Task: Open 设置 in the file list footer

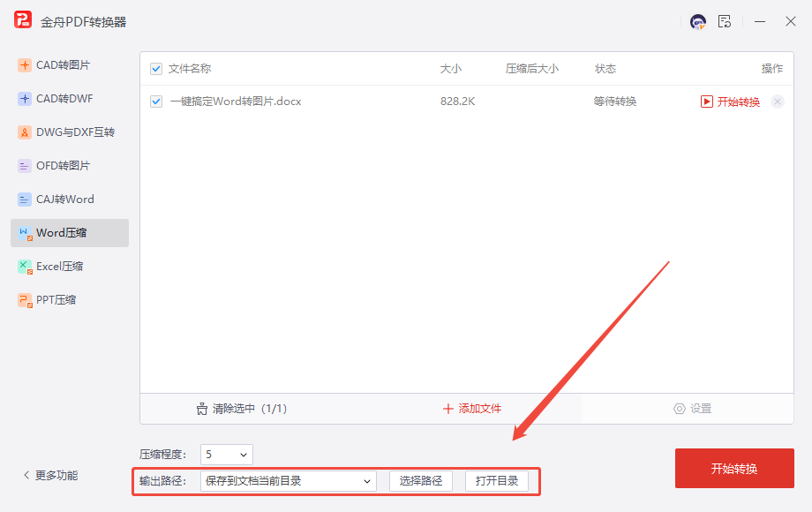Action: 692,409
